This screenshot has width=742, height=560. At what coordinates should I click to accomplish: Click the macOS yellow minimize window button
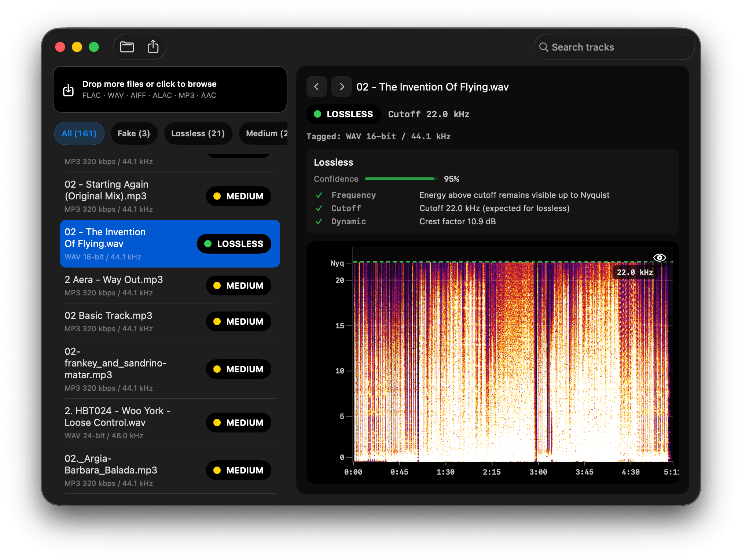coord(77,47)
